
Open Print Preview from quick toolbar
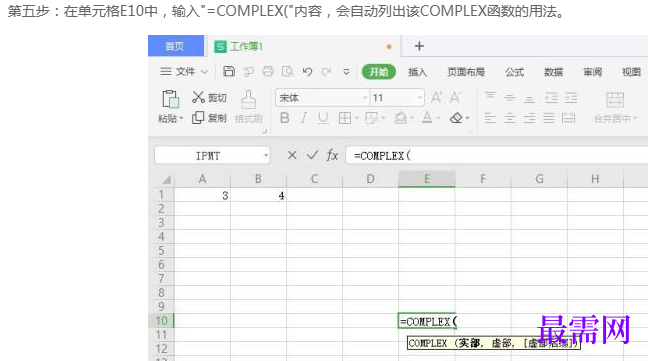[x=287, y=72]
